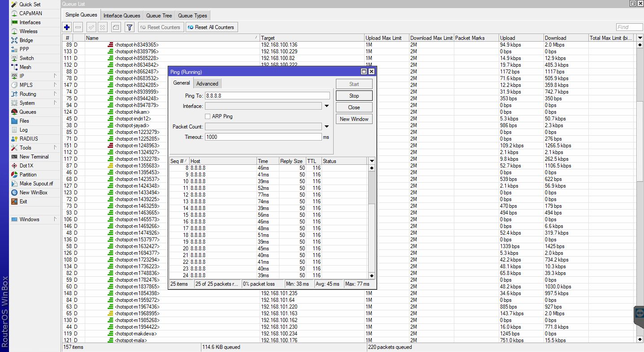This screenshot has width=644, height=352.
Task: Select queue hotspot-hikam row
Action: pyautogui.click(x=349, y=112)
